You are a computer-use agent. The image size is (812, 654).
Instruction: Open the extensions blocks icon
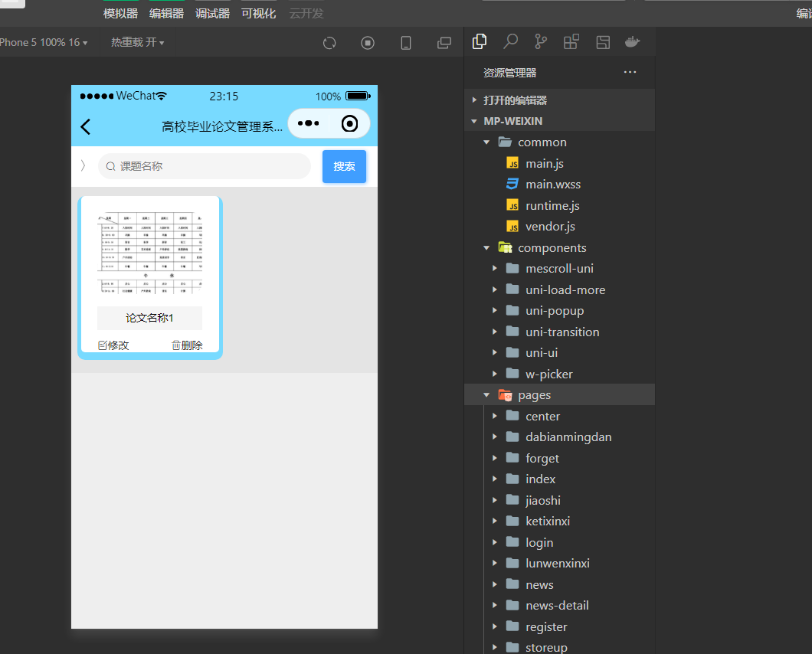[x=571, y=41]
